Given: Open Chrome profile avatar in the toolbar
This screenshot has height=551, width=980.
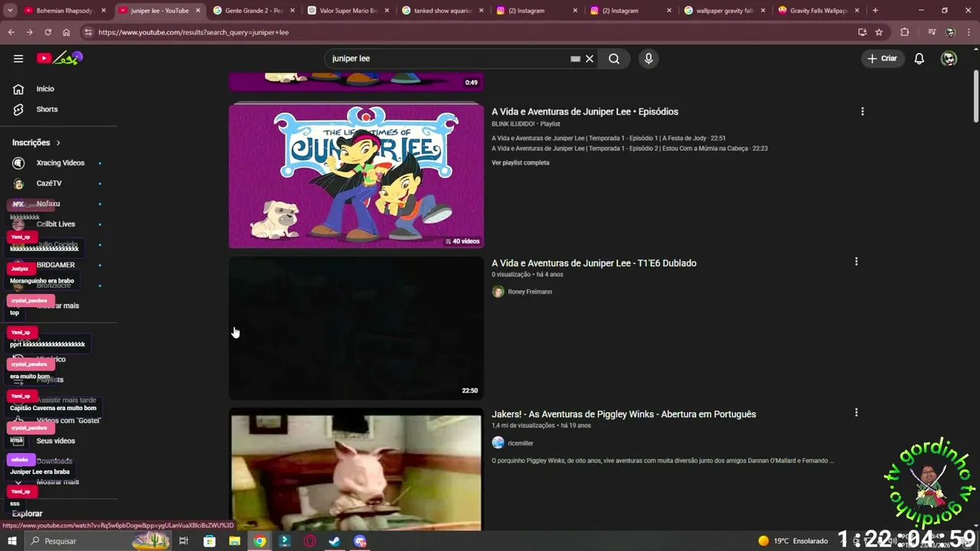Looking at the screenshot, I should 950,32.
